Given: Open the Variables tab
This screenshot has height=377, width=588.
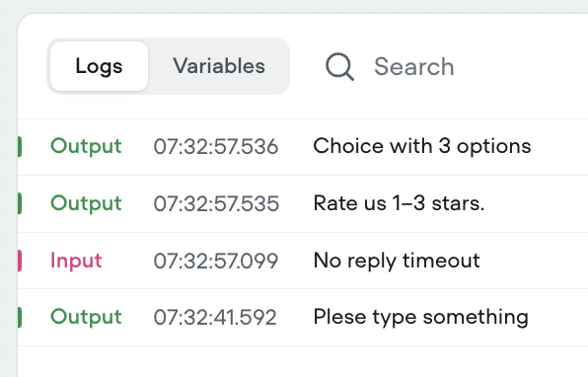Looking at the screenshot, I should (219, 66).
